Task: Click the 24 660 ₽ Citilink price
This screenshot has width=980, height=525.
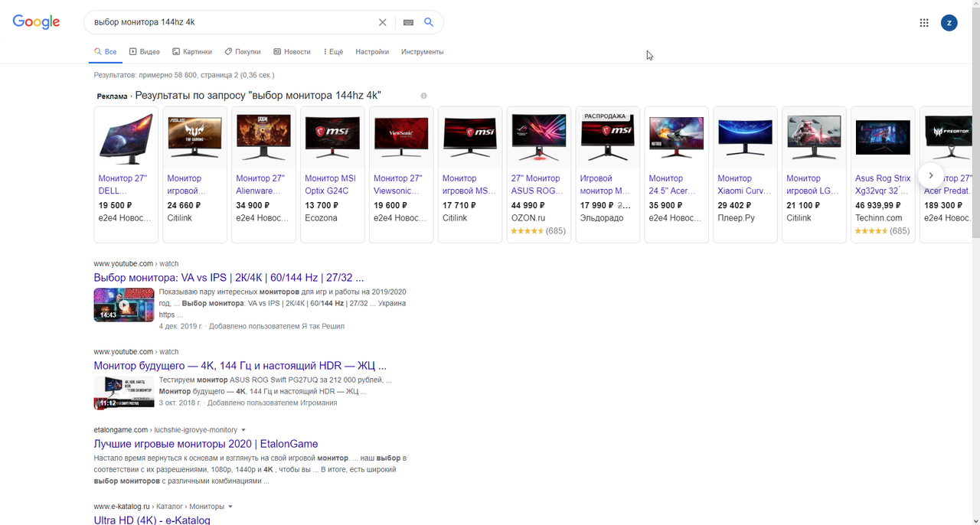Action: [184, 206]
